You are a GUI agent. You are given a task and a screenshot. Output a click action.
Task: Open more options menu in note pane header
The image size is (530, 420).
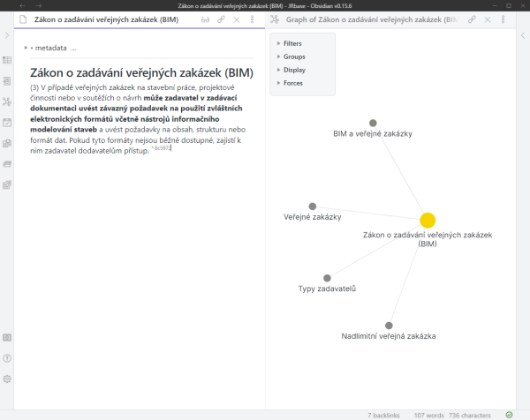coord(254,19)
